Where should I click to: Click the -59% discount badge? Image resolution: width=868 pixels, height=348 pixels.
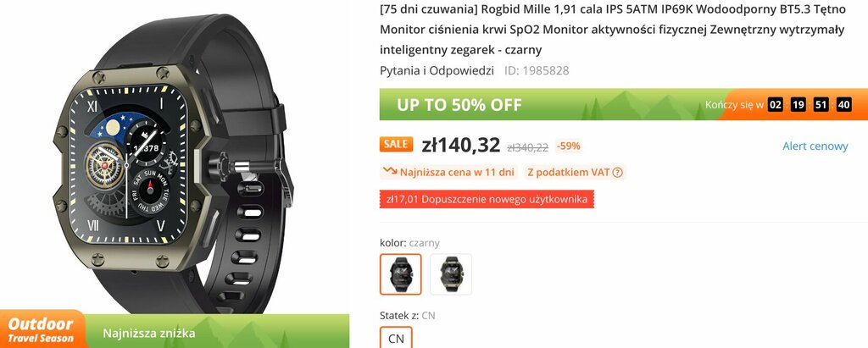pyautogui.click(x=569, y=146)
